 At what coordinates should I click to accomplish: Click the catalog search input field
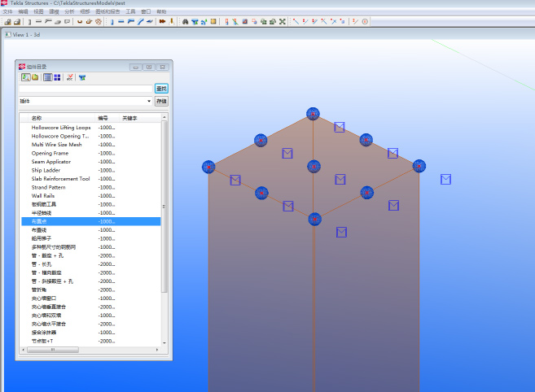[86, 88]
